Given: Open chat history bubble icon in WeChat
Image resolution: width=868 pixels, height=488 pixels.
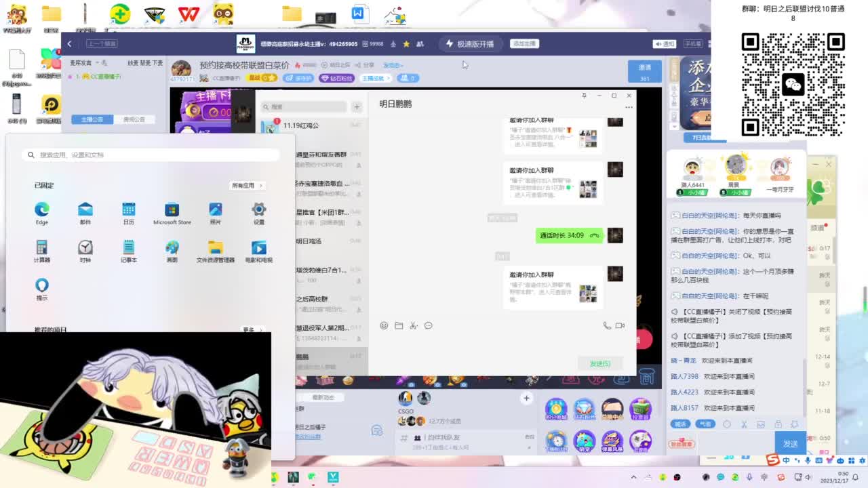Looking at the screenshot, I should pyautogui.click(x=428, y=325).
